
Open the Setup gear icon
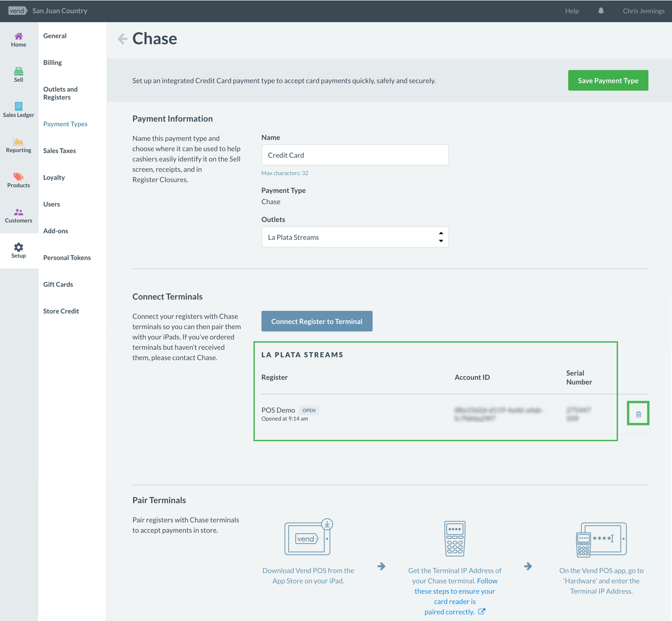pyautogui.click(x=19, y=247)
